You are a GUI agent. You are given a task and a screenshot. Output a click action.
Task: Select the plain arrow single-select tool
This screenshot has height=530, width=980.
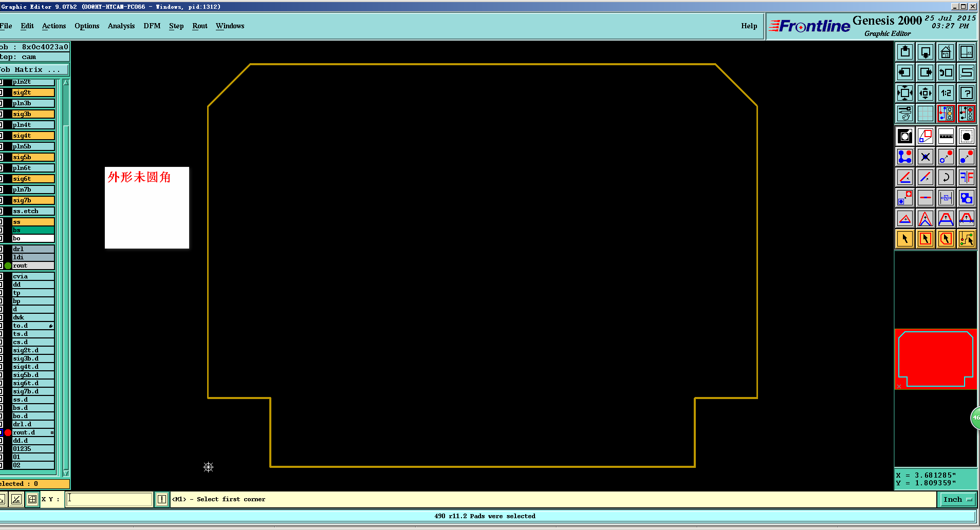[x=905, y=239]
